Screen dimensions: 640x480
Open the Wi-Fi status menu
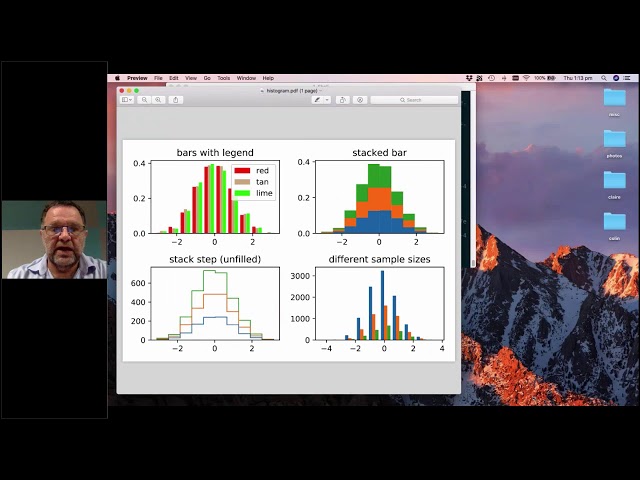coord(527,78)
